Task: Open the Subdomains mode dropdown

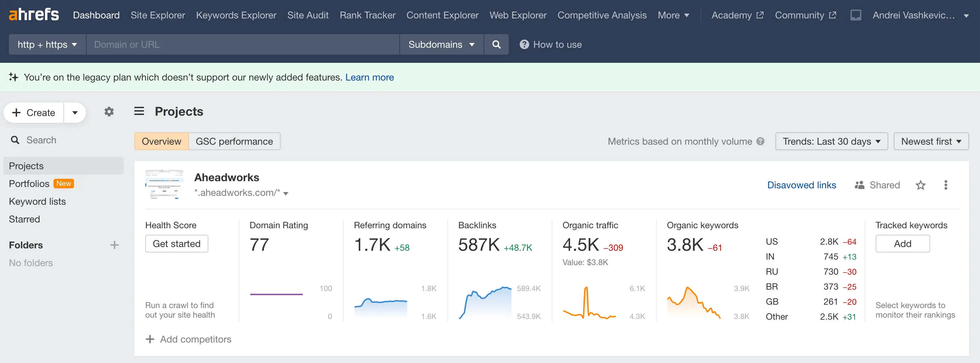Action: pyautogui.click(x=441, y=44)
